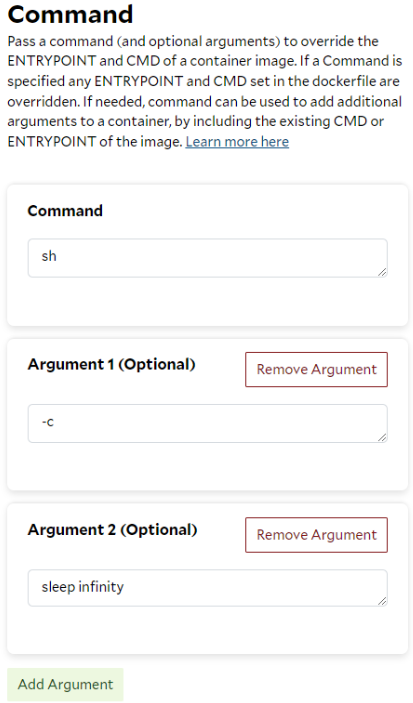Click resize grip on the -c argument textarea
Screen dimensions: 413x703
click(382, 437)
